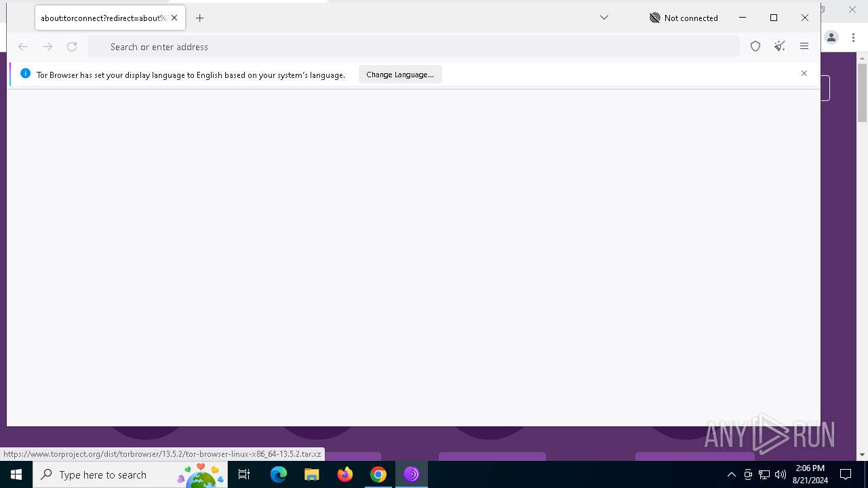Maximize the Tor Browser window
868x488 pixels.
774,18
